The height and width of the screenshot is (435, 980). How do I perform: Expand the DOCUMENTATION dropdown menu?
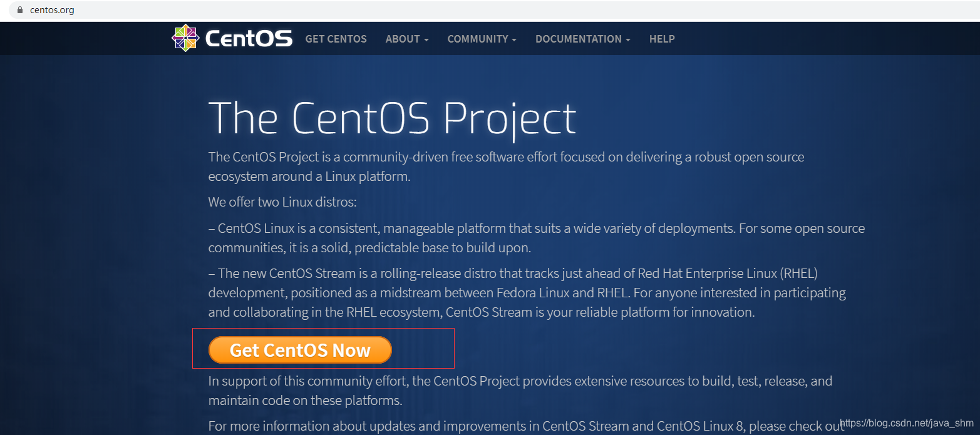click(x=583, y=39)
